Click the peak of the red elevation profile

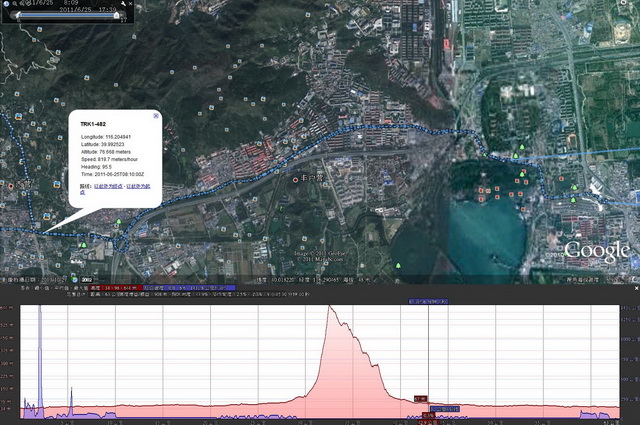[329, 306]
